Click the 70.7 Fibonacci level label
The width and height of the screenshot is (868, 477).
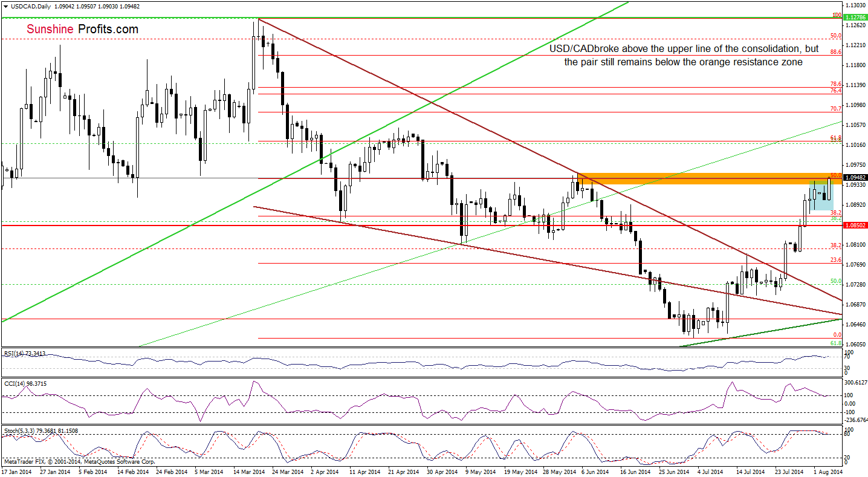coord(837,109)
